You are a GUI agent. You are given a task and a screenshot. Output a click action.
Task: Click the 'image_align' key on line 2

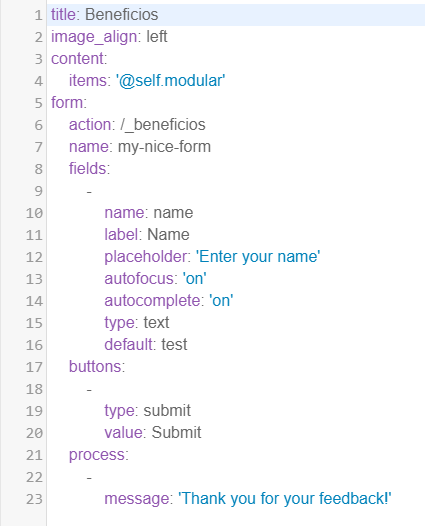pos(94,37)
